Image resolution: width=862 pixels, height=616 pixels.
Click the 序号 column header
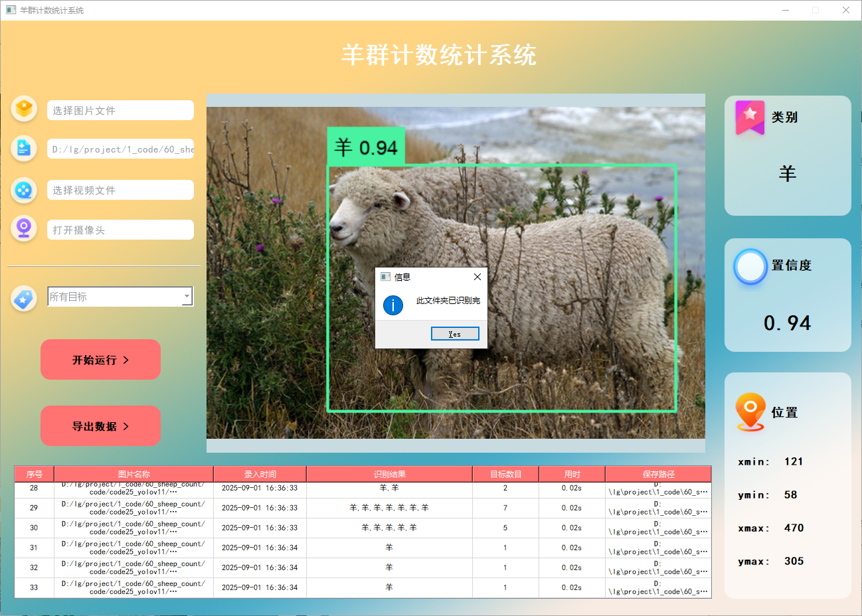pos(35,474)
